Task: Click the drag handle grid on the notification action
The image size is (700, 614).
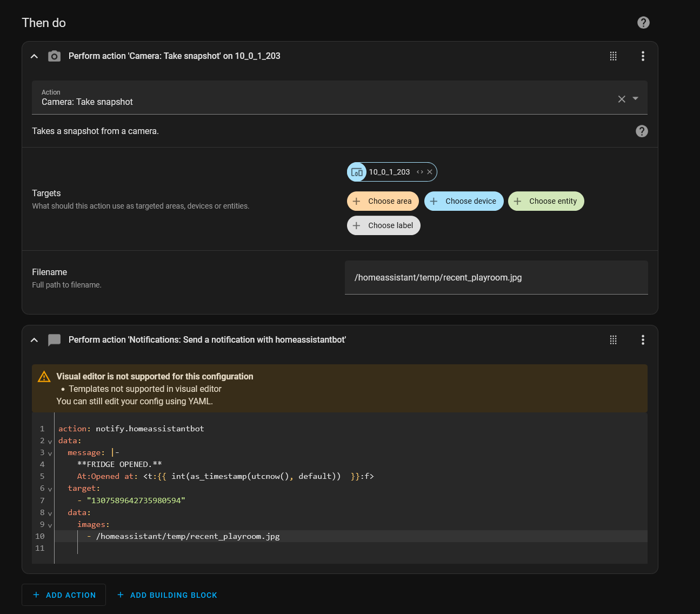Action: [613, 340]
